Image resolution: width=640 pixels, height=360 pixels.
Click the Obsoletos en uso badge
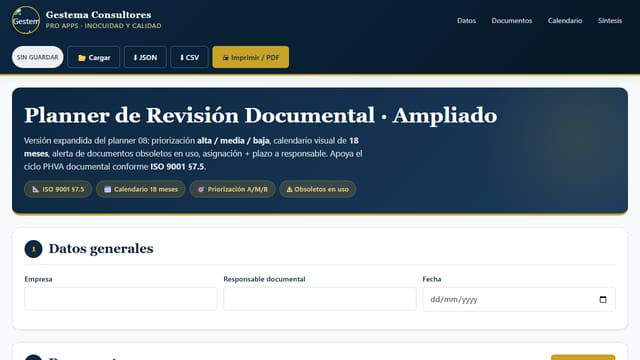coord(318,189)
